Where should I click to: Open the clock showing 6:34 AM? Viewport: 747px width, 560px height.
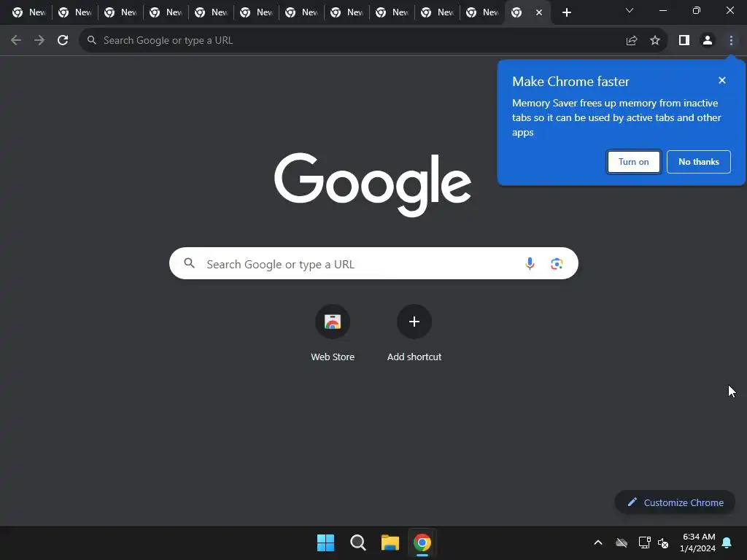click(x=698, y=542)
